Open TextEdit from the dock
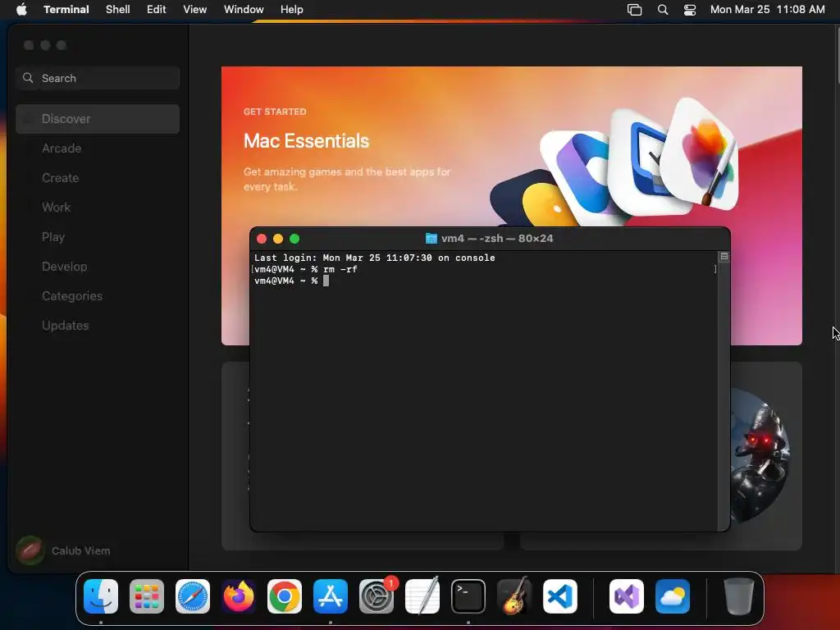The image size is (840, 630). (x=422, y=596)
